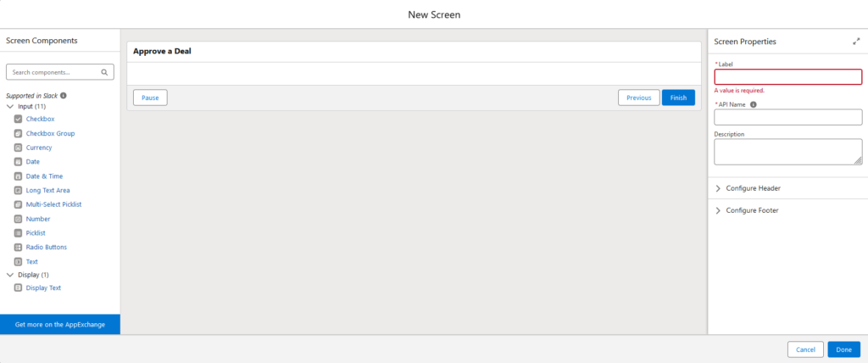The width and height of the screenshot is (868, 363).
Task: Select the Radio Buttons component icon
Action: click(x=18, y=247)
